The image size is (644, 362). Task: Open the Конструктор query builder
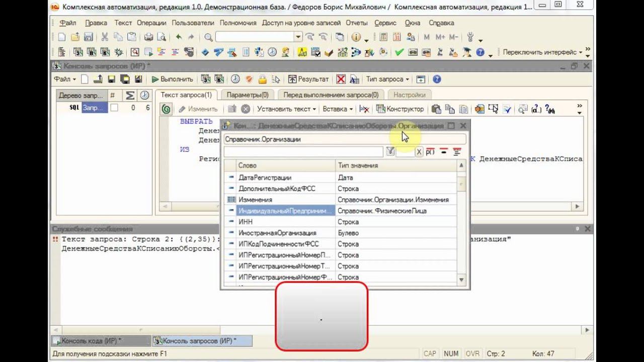(400, 109)
